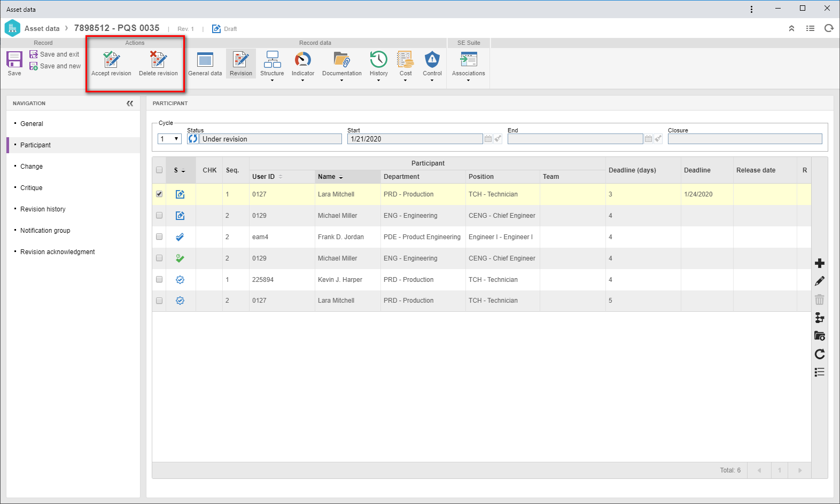This screenshot has width=840, height=504.
Task: Click the Deadline (days) column header
Action: click(643, 170)
